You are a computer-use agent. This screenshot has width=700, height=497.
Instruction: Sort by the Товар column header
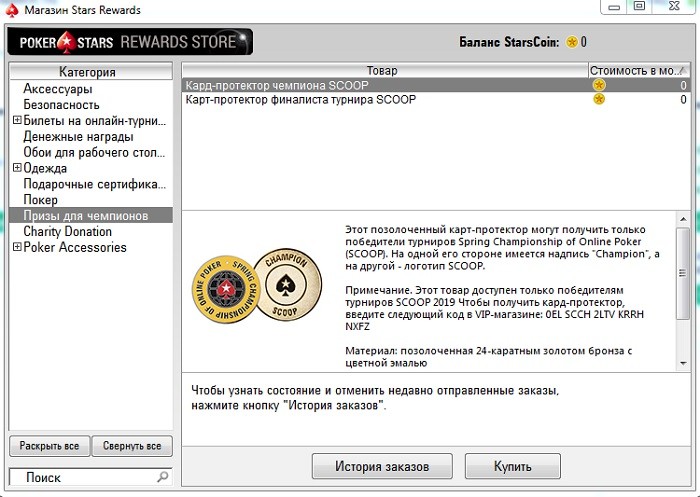coord(382,71)
